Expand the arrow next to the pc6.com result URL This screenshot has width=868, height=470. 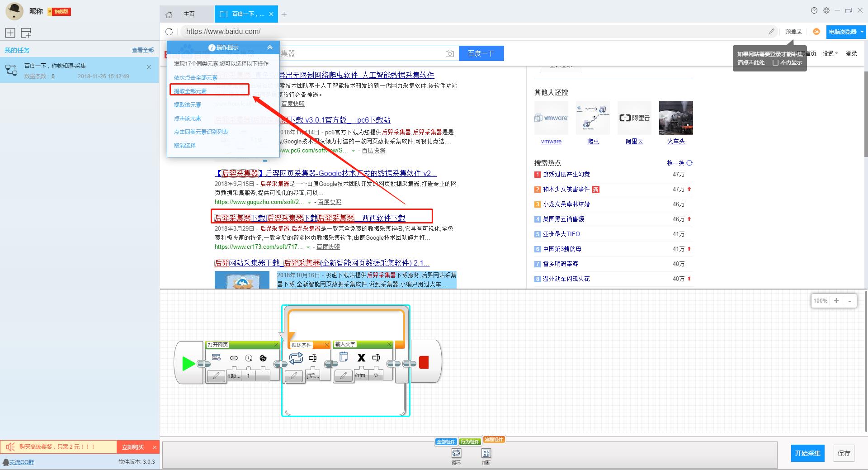click(x=353, y=151)
